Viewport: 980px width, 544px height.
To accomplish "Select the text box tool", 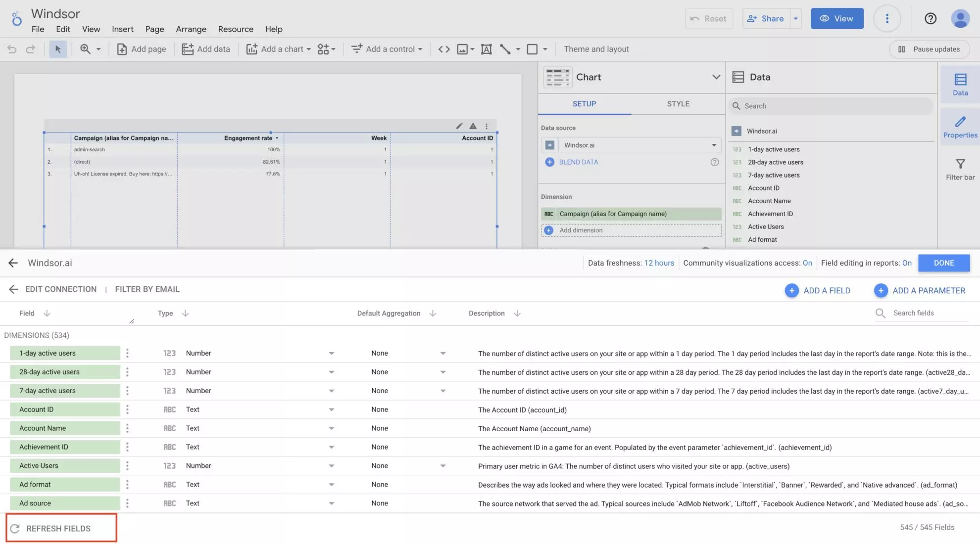I will [487, 49].
